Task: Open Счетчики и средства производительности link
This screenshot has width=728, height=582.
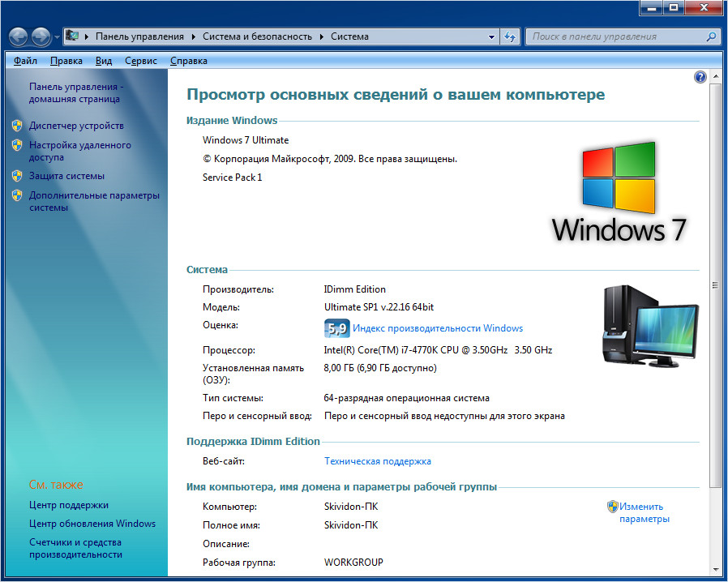Action: click(75, 548)
